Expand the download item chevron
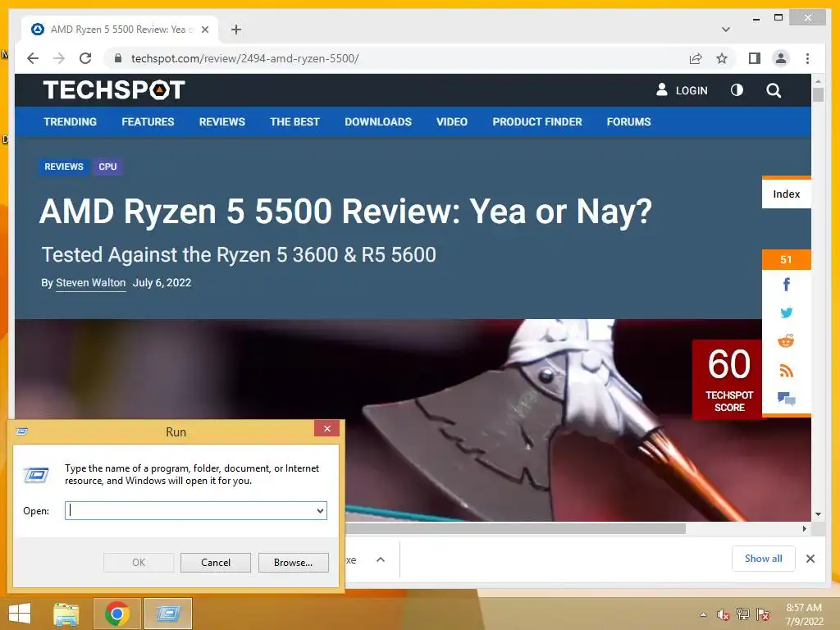Viewport: 840px width, 630px height. [x=381, y=559]
